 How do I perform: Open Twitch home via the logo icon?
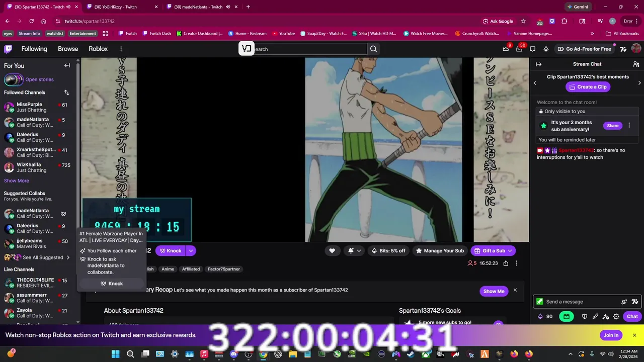click(x=8, y=49)
